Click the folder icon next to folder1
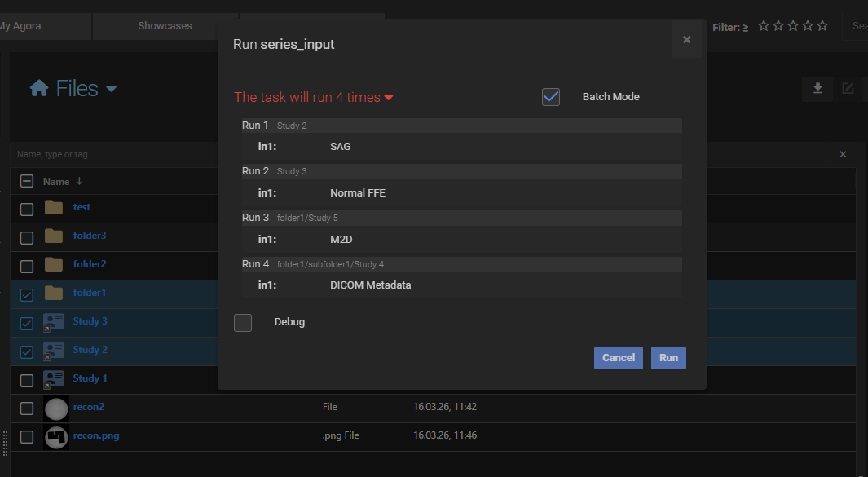Screen dimensions: 868x477 click(x=54, y=292)
